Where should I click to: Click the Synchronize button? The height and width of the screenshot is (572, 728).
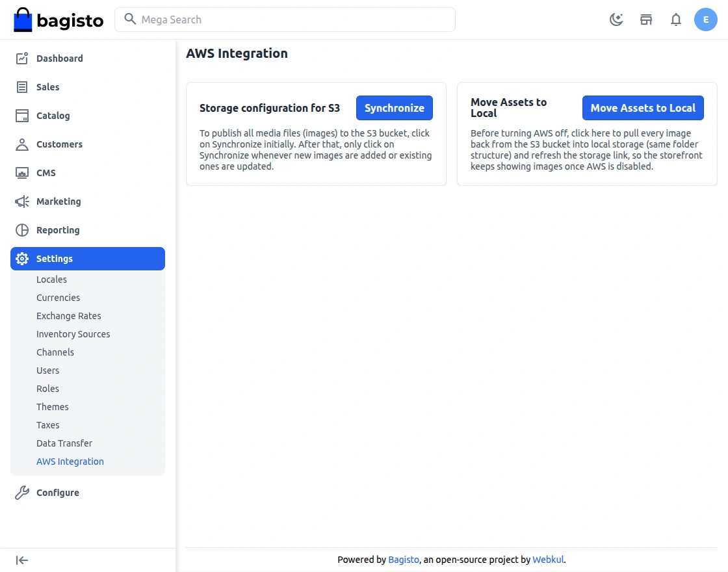click(394, 108)
